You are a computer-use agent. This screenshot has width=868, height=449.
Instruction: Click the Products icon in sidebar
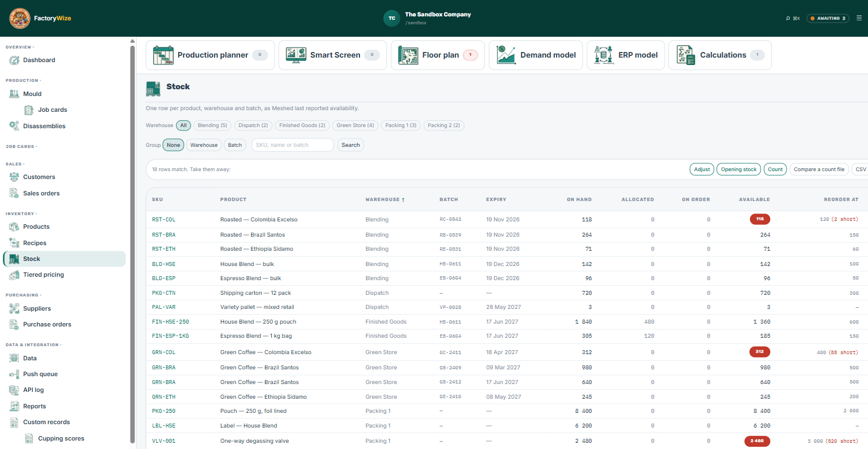click(14, 226)
